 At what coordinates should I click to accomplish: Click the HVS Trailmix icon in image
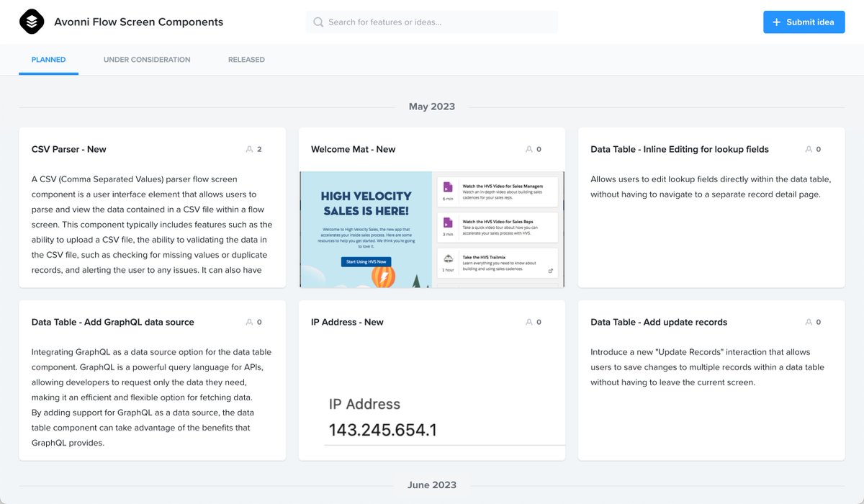[x=448, y=258]
